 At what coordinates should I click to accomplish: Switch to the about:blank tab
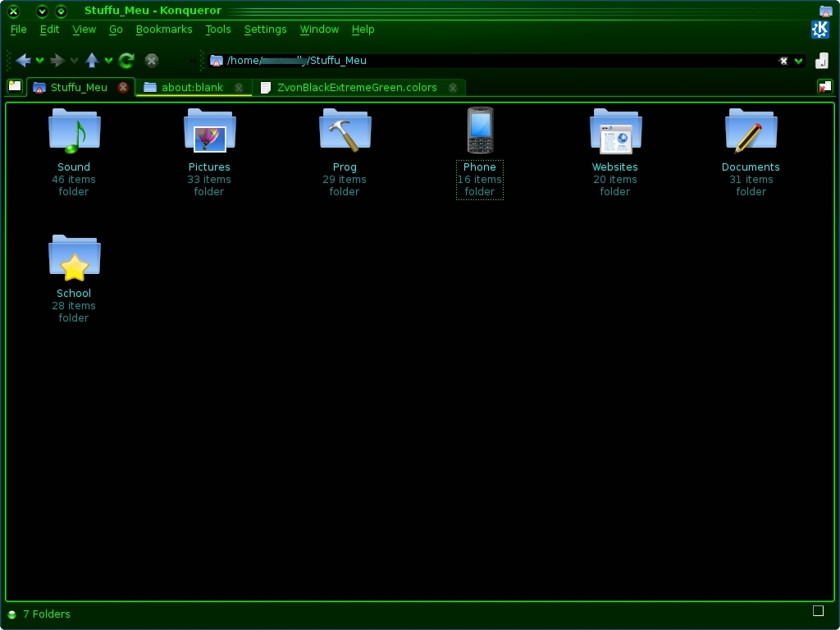(192, 87)
